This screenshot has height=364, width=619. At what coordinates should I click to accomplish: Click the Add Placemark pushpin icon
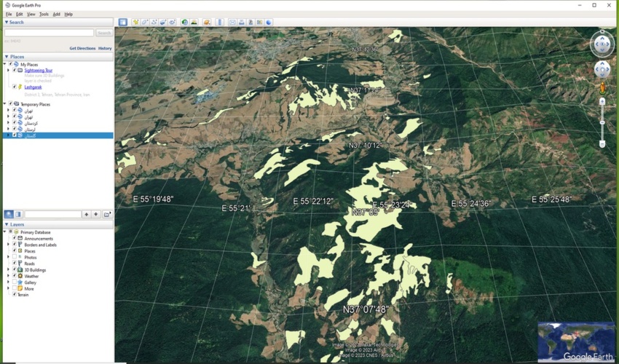click(x=135, y=23)
